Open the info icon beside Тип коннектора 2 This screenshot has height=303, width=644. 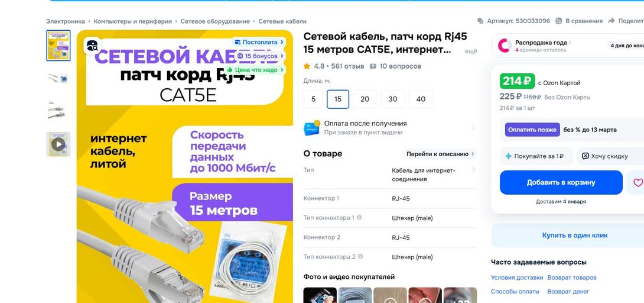360,256
